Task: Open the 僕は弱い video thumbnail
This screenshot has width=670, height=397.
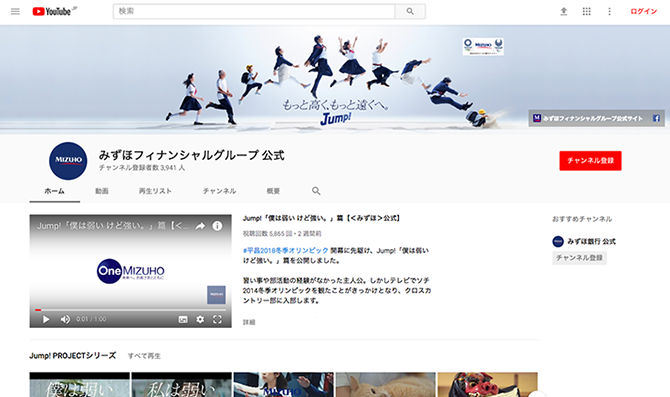Action: pos(79,385)
